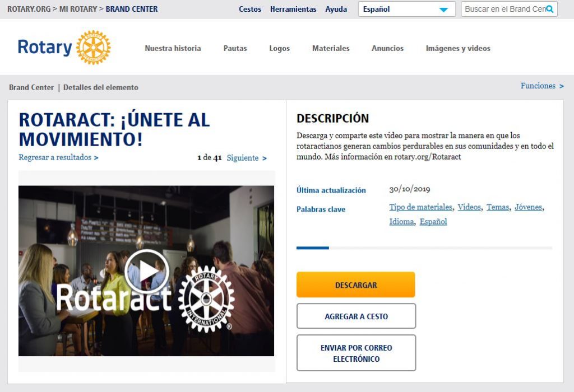Open the Logos navigation item
This screenshot has height=392, width=574.
279,48
